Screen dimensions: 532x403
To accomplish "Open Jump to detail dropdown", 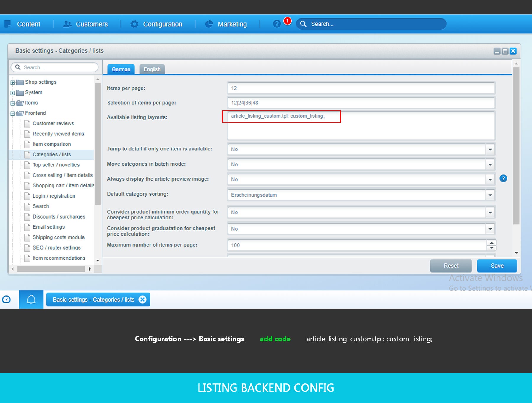I will tap(490, 149).
